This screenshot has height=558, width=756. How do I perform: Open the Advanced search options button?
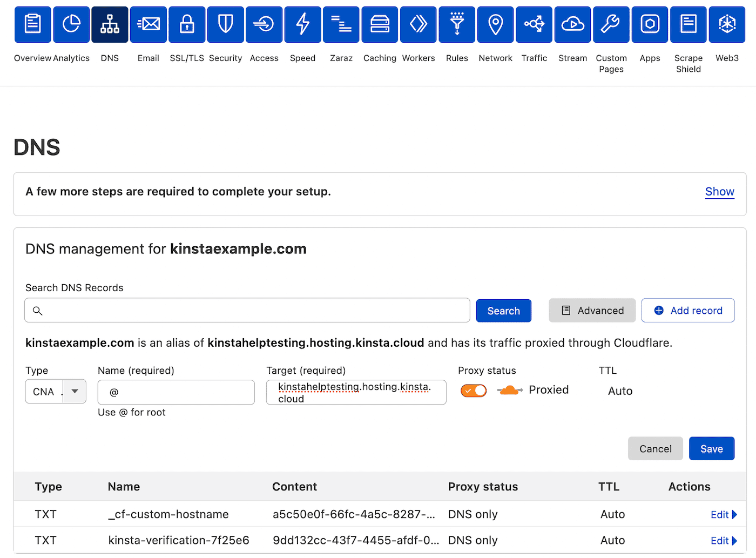[x=592, y=311]
